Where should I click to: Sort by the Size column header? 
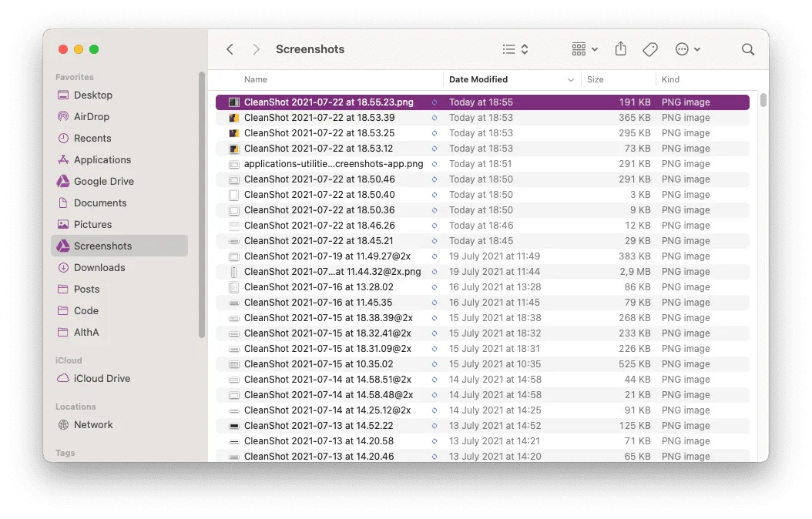(x=594, y=79)
